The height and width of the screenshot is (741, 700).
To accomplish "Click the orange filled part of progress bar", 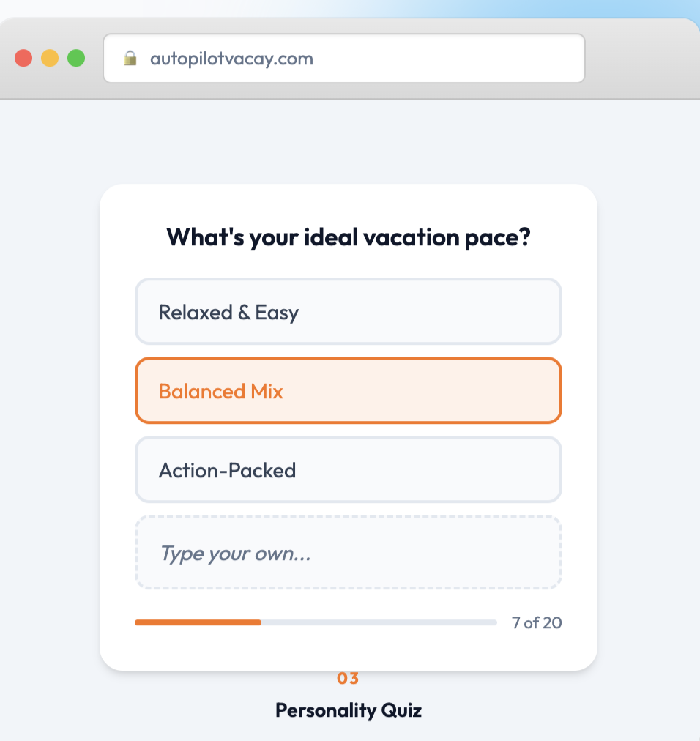I will coord(198,622).
